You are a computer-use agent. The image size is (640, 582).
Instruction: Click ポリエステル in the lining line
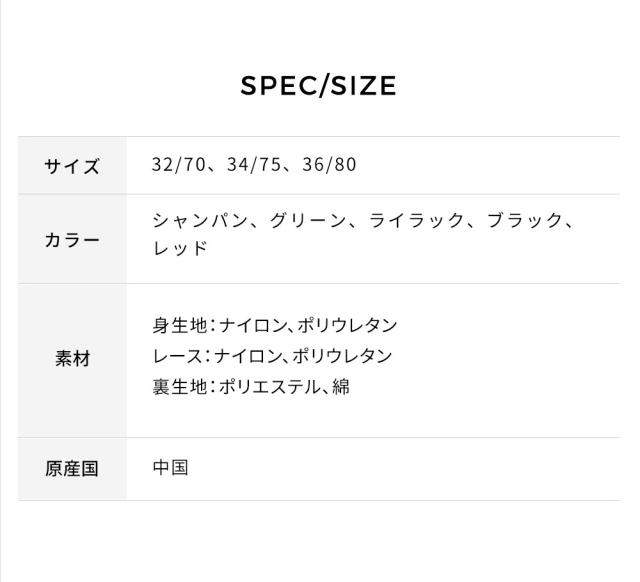[x=270, y=387]
